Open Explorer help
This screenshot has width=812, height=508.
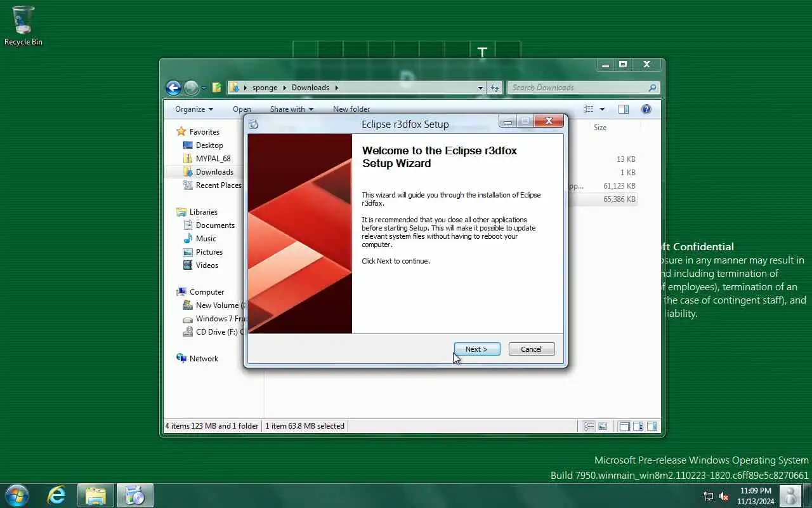point(646,109)
